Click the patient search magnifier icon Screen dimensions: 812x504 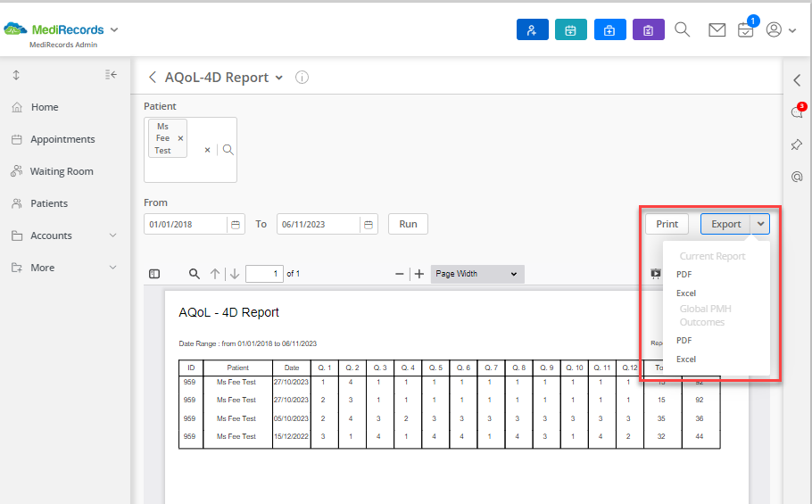click(x=228, y=150)
